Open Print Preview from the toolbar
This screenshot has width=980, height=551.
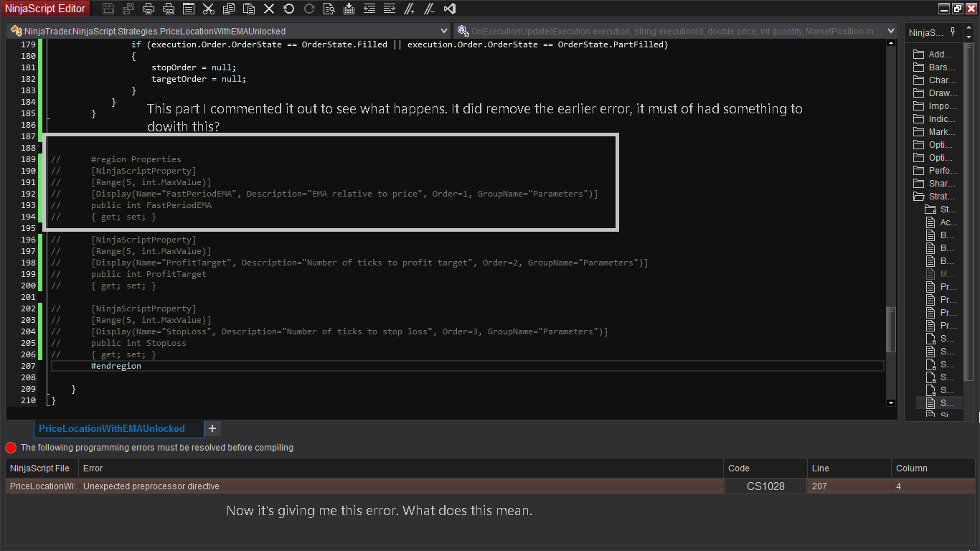click(169, 9)
